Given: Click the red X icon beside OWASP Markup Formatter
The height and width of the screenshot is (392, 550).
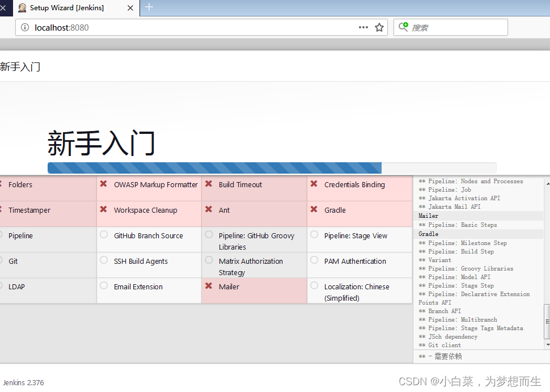Looking at the screenshot, I should (x=103, y=184).
